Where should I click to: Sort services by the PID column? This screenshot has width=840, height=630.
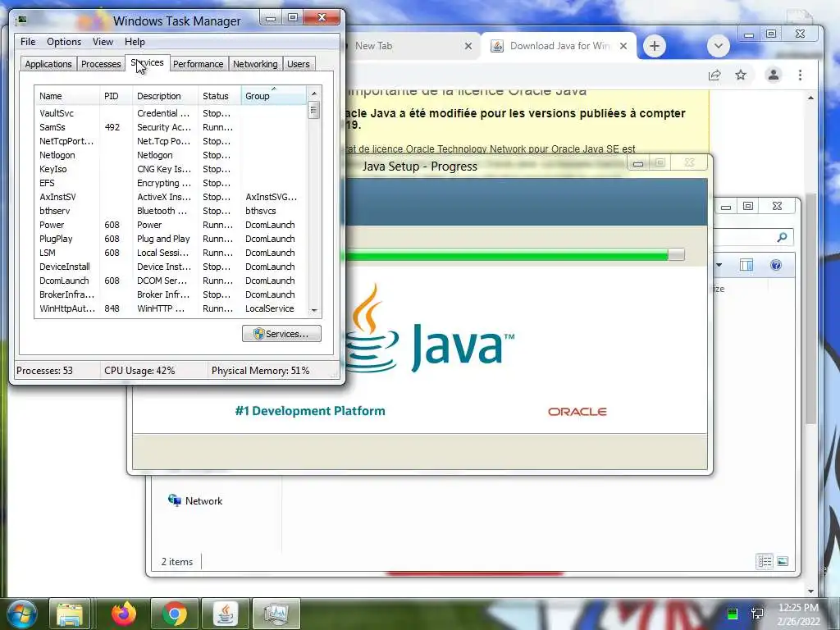click(x=116, y=96)
